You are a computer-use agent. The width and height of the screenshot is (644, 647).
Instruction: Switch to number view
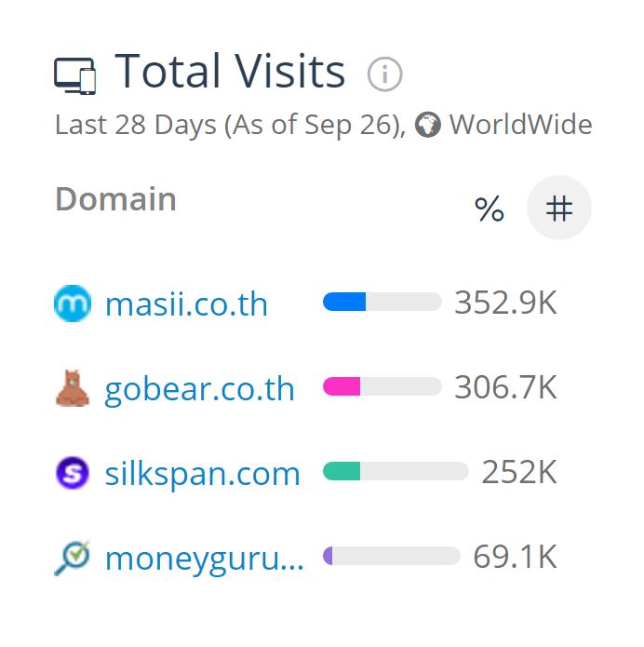558,209
